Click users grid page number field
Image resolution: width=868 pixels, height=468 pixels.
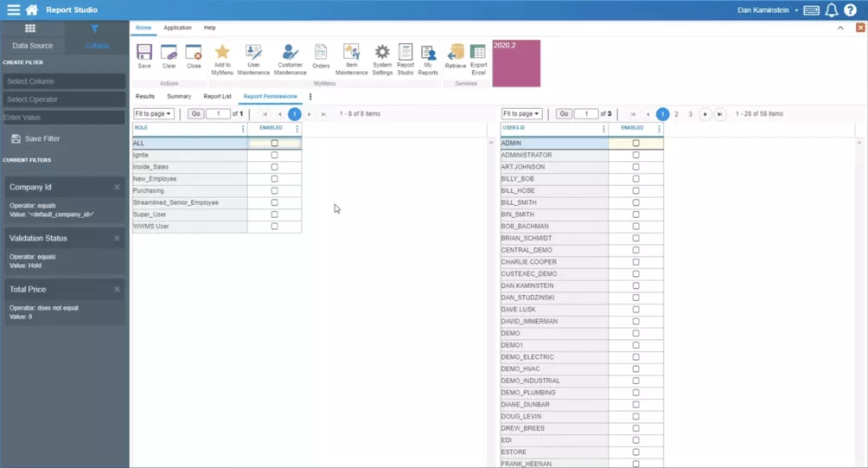(587, 113)
